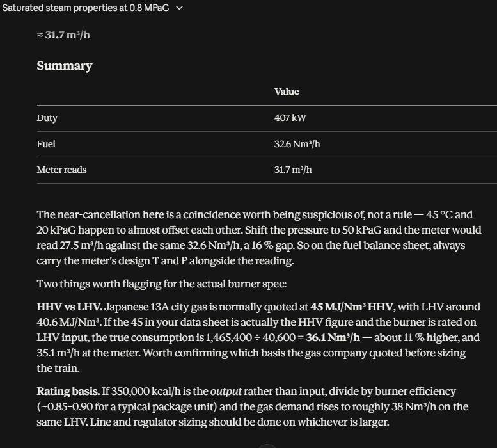Image resolution: width=497 pixels, height=448 pixels.
Task: Select the Value column header
Action: [287, 92]
